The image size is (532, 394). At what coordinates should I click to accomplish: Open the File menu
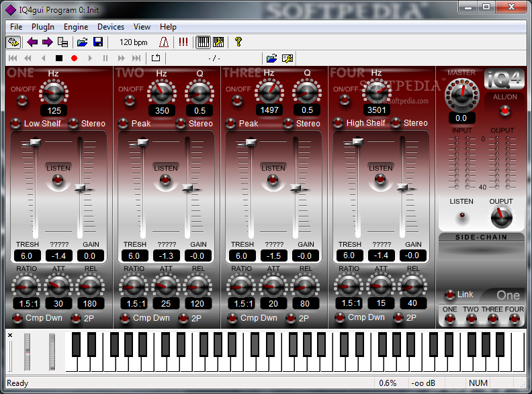point(16,27)
